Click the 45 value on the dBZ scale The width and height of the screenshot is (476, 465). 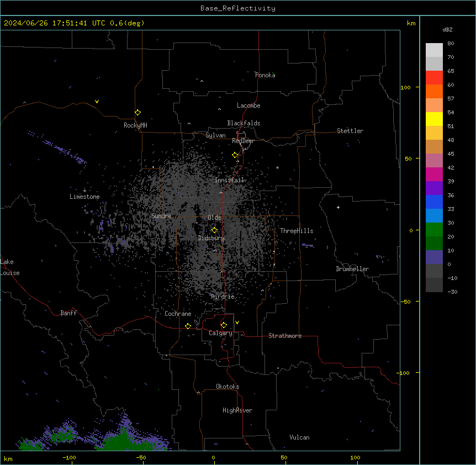pos(451,154)
